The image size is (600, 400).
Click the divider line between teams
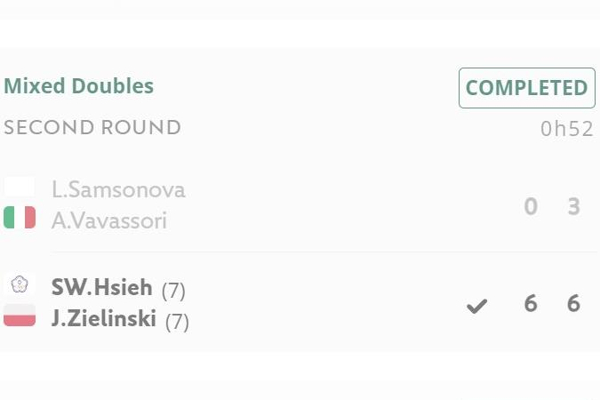point(324,252)
